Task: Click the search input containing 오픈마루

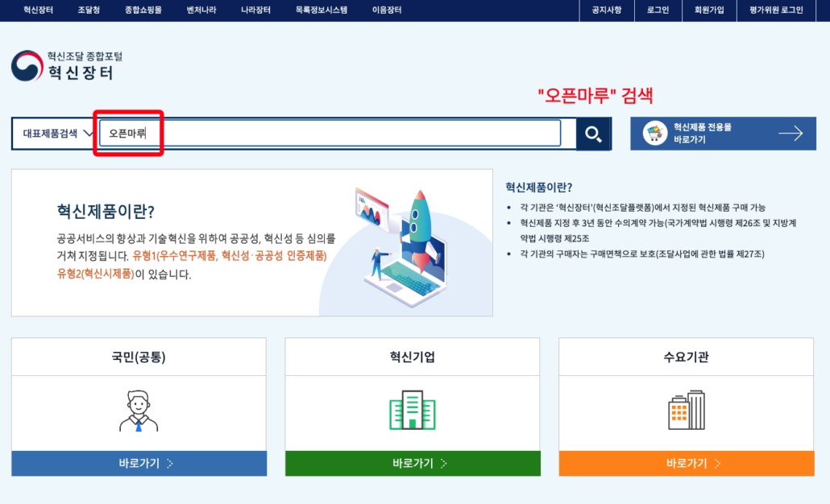Action: [322, 133]
